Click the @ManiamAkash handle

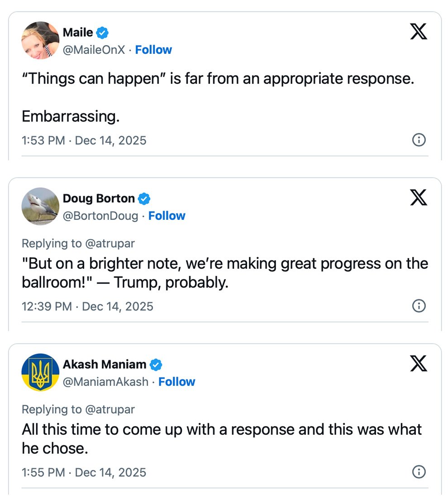105,382
